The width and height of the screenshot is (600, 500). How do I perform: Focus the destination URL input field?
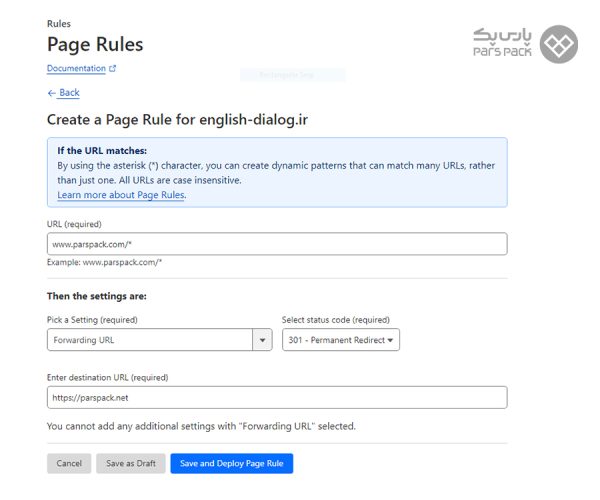[x=277, y=397]
